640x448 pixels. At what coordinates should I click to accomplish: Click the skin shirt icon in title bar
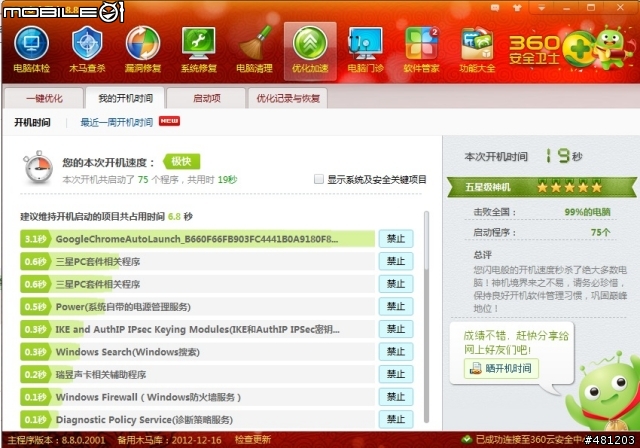coord(517,8)
